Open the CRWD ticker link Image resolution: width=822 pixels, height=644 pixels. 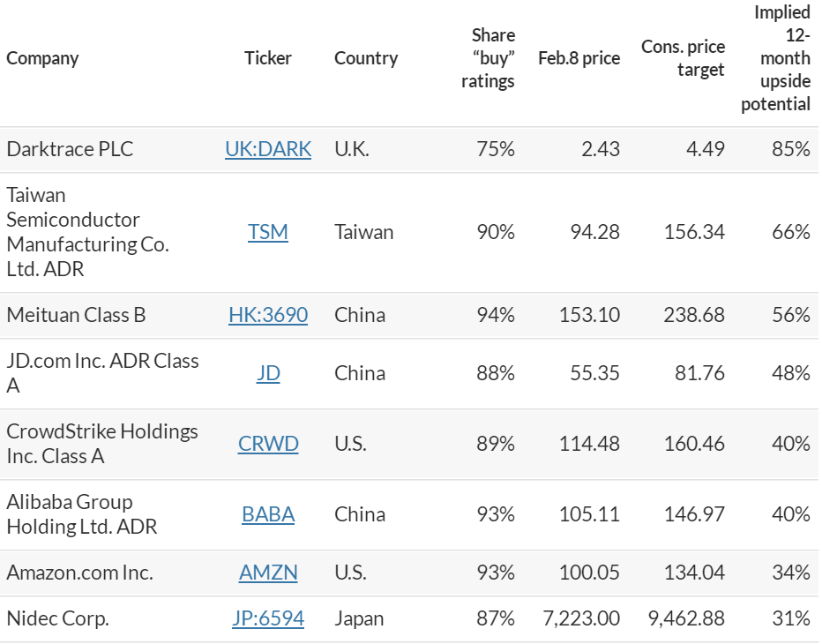268,444
